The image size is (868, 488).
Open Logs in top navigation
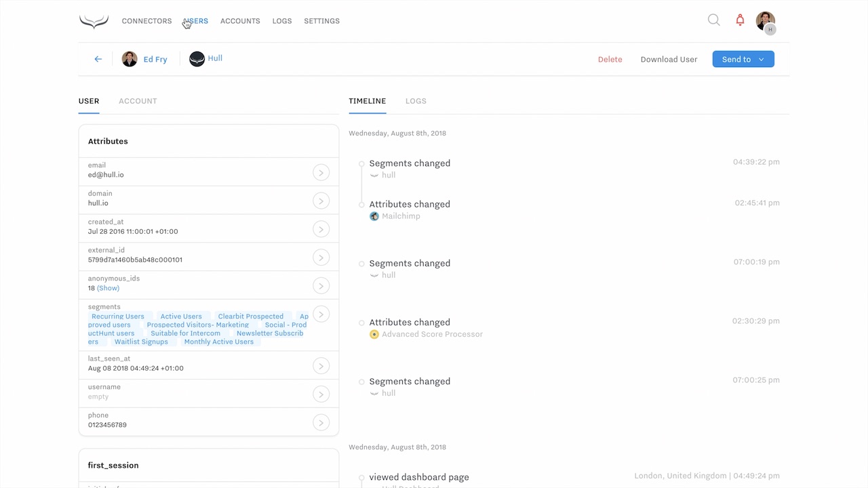point(282,21)
